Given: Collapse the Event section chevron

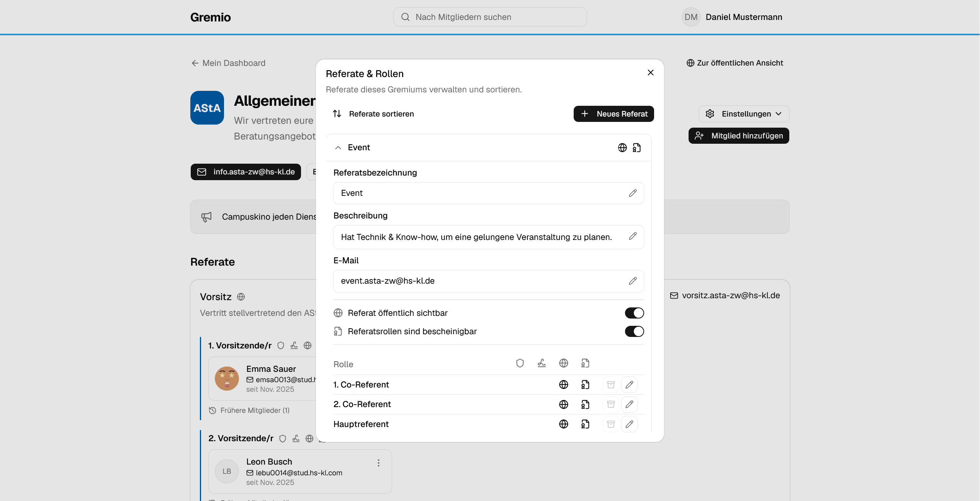Looking at the screenshot, I should [338, 148].
